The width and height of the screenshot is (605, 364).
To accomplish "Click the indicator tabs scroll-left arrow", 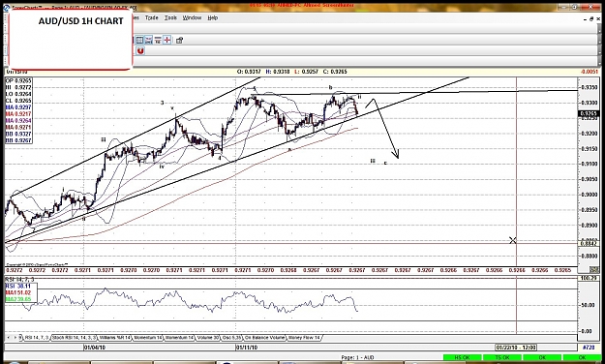I will coord(9,337).
